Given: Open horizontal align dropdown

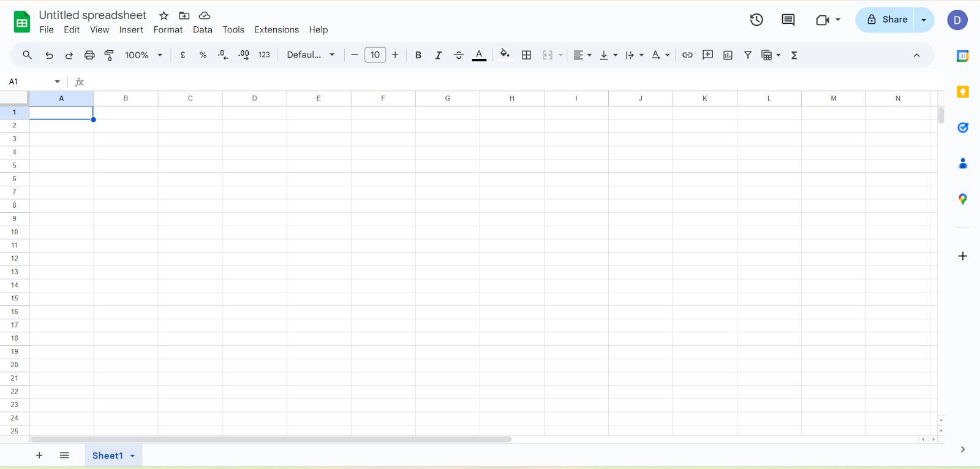Looking at the screenshot, I should pos(582,55).
